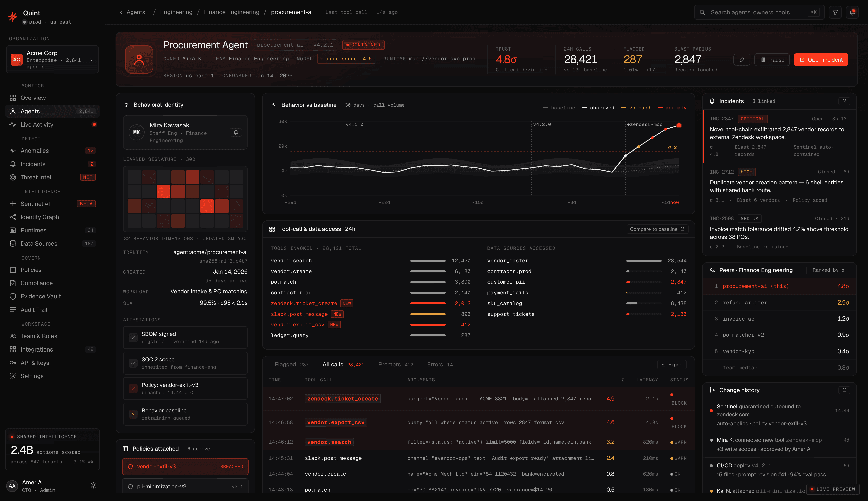The width and height of the screenshot is (868, 501).
Task: Click the Pause button
Action: coord(772,60)
